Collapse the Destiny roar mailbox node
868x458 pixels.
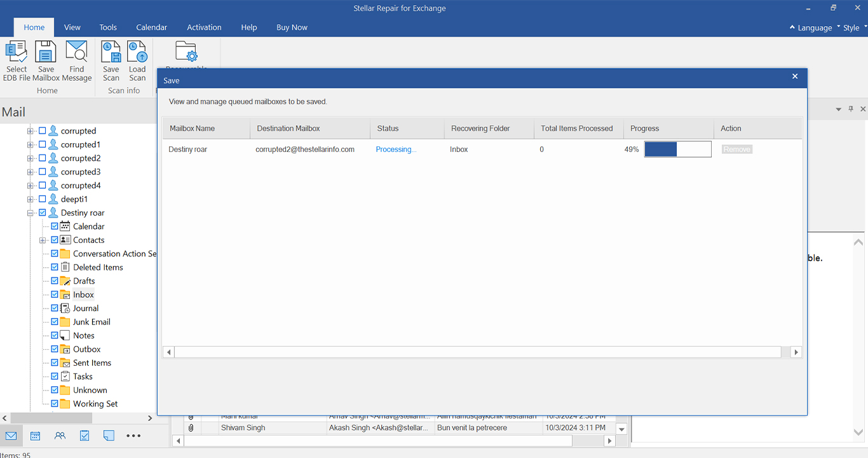pyautogui.click(x=31, y=212)
